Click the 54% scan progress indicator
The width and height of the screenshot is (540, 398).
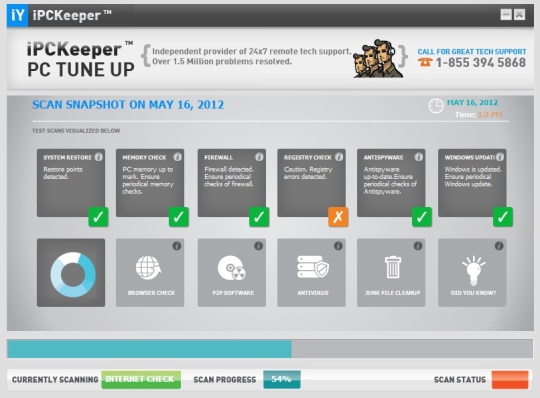282,379
